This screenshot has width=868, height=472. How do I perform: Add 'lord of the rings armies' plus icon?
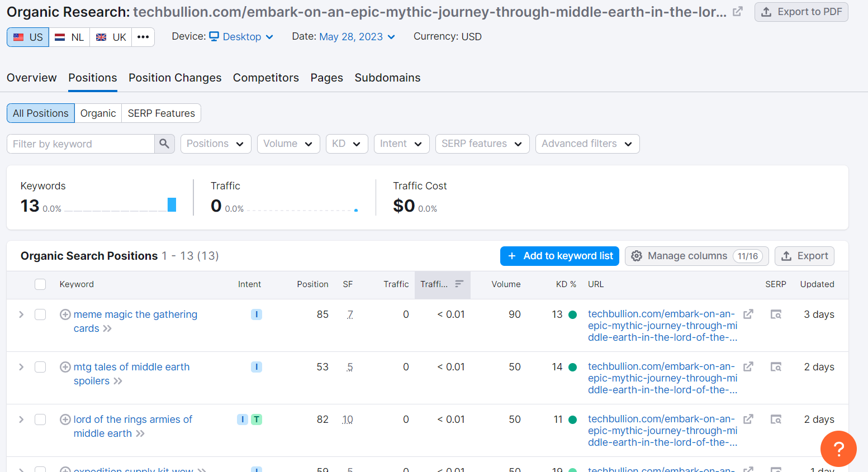(x=65, y=419)
